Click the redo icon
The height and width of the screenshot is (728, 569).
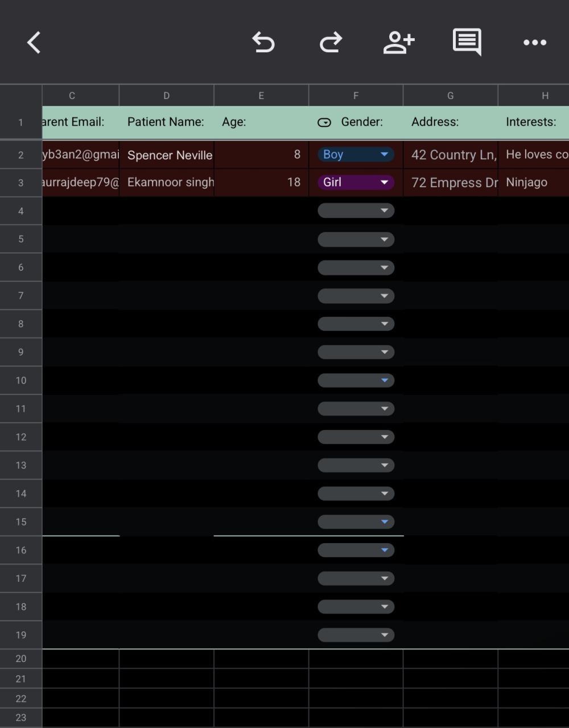[x=331, y=43]
